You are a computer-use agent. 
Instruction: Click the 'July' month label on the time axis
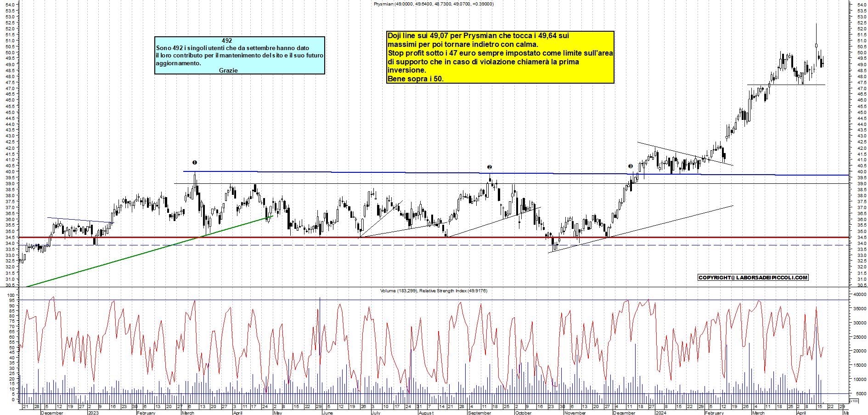[x=376, y=413]
